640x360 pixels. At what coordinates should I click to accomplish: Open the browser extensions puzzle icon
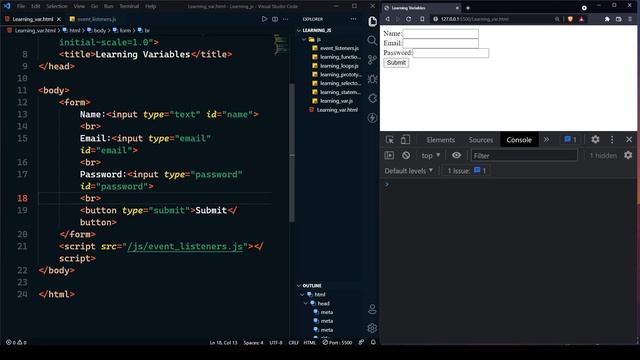607,19
